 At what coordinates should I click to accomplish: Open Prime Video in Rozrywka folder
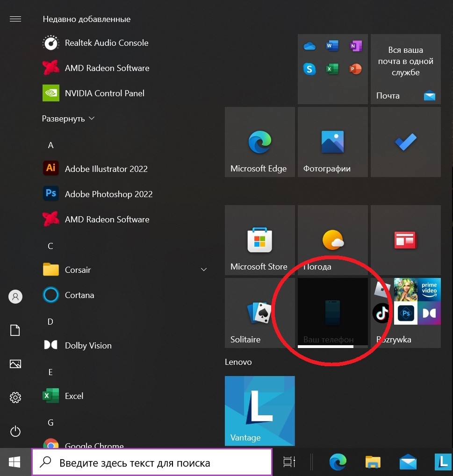429,290
